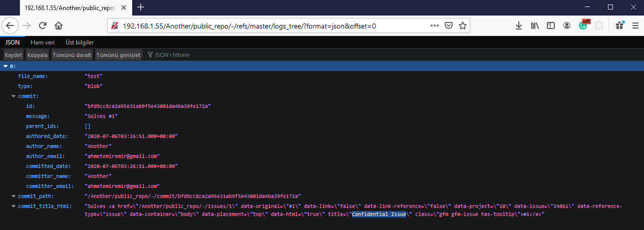Select the message key label
The height and width of the screenshot is (230, 644).
tap(38, 116)
